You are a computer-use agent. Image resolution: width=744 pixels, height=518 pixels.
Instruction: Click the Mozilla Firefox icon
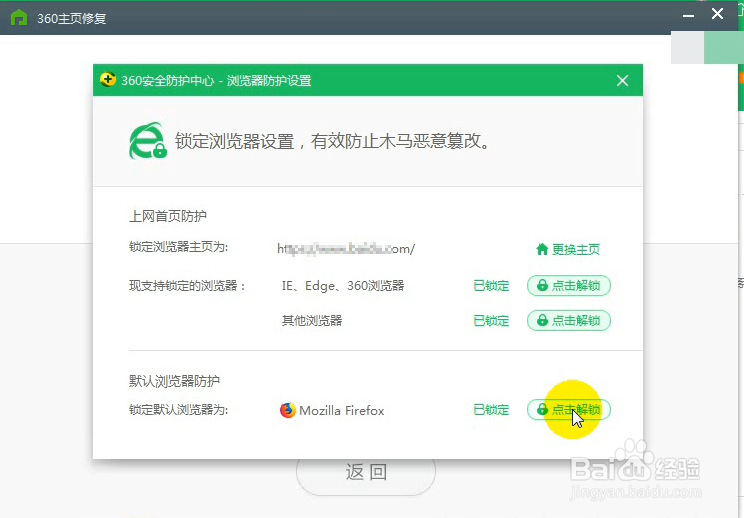[x=288, y=410]
